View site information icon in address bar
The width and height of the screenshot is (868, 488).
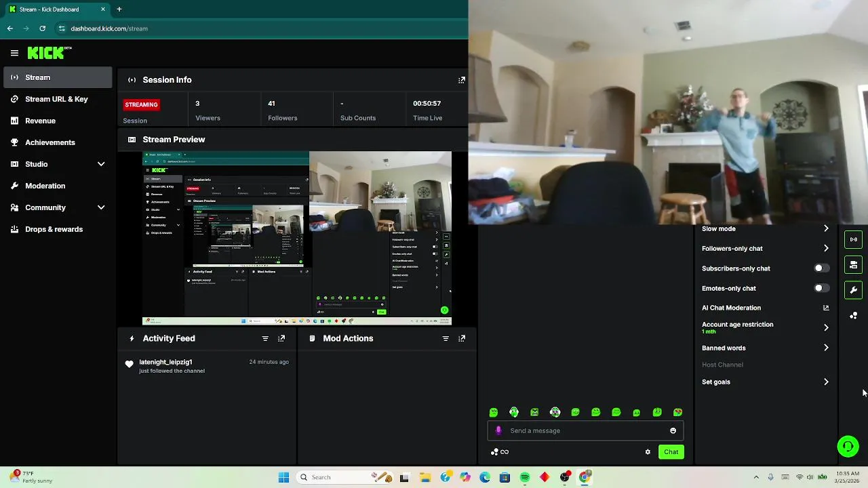62,28
